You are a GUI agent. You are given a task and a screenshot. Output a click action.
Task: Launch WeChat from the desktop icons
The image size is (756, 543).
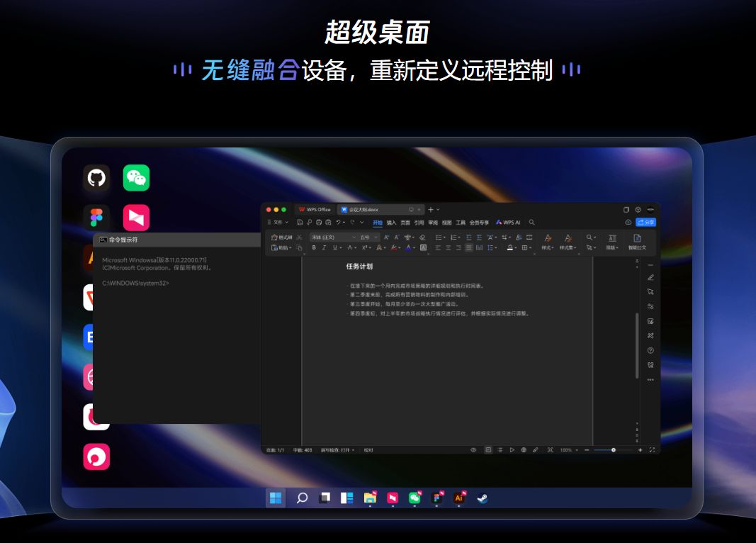click(x=136, y=178)
